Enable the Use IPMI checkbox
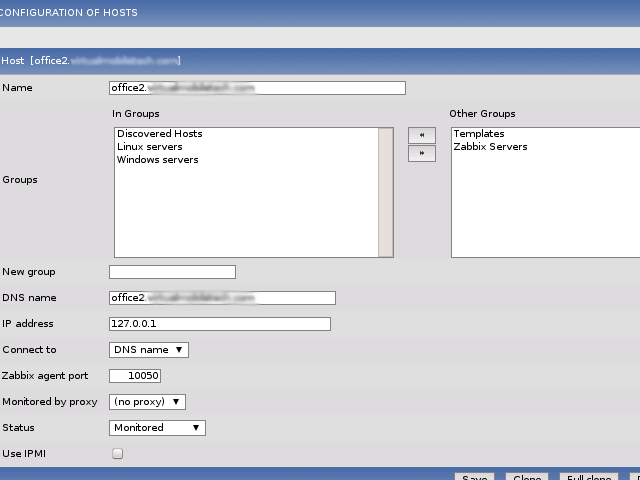The height and width of the screenshot is (480, 640). click(x=118, y=453)
